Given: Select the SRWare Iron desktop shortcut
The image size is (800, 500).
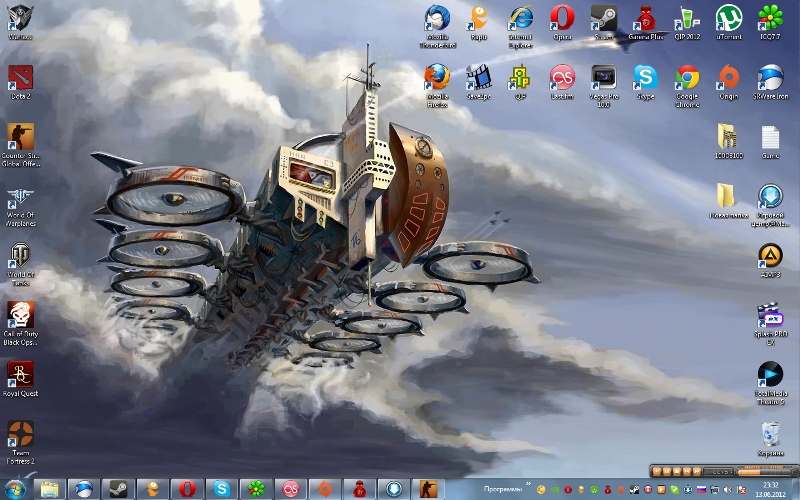Looking at the screenshot, I should pyautogui.click(x=770, y=82).
